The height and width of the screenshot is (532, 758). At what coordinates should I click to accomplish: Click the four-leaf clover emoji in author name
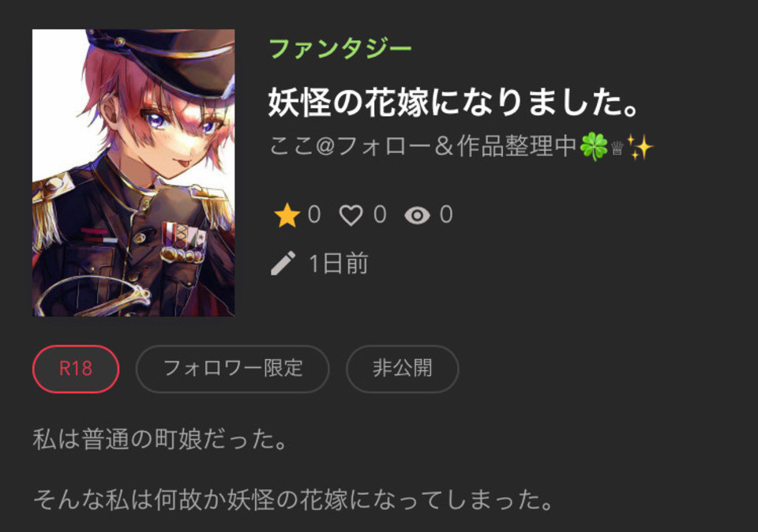593,146
